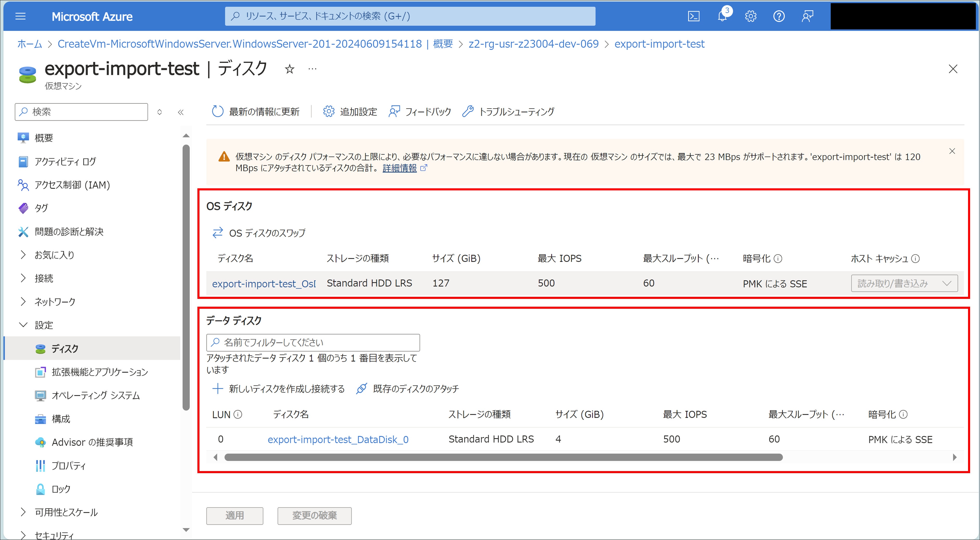Click the help question mark icon
The height and width of the screenshot is (540, 980).
779,16
